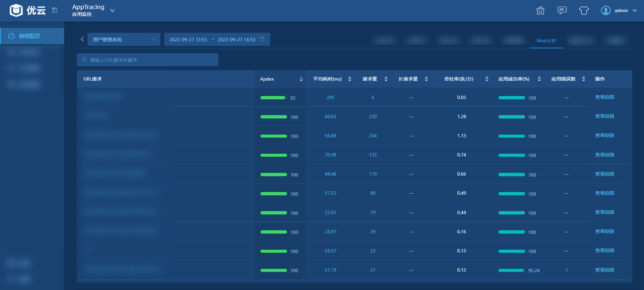Sort by 吞吐率(条/分) column arrows

coord(487,79)
